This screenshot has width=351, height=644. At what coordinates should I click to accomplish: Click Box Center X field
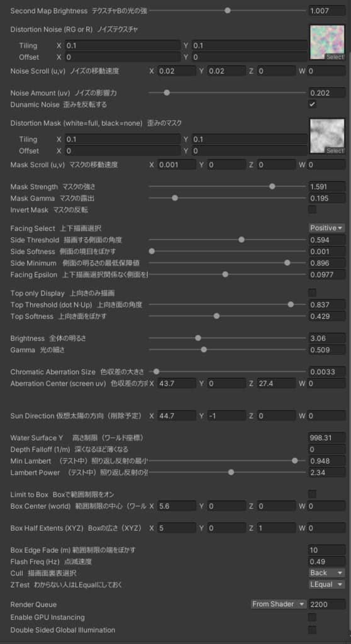(x=177, y=506)
